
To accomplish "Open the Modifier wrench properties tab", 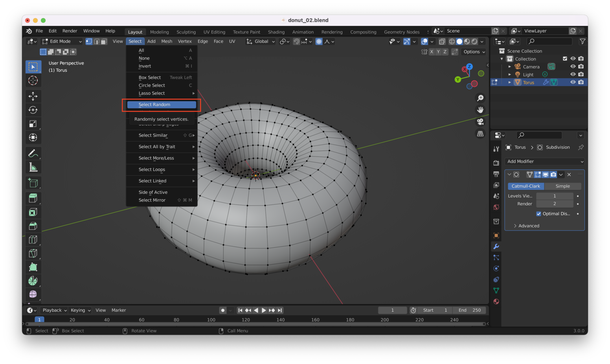I will (x=496, y=246).
